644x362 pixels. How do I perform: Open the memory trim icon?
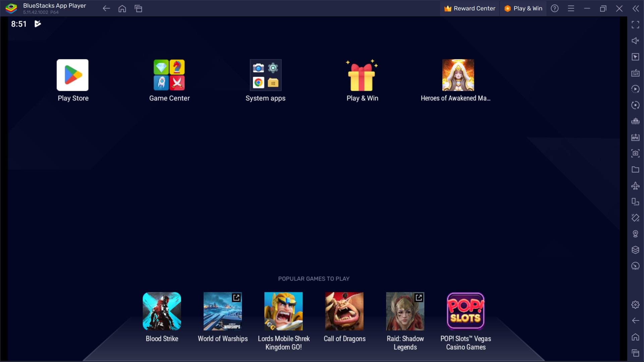click(x=635, y=121)
